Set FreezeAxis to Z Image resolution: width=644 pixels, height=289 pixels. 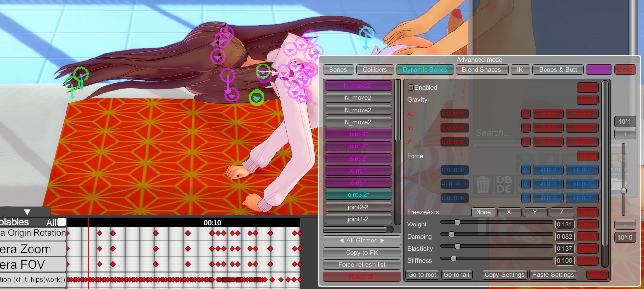562,212
